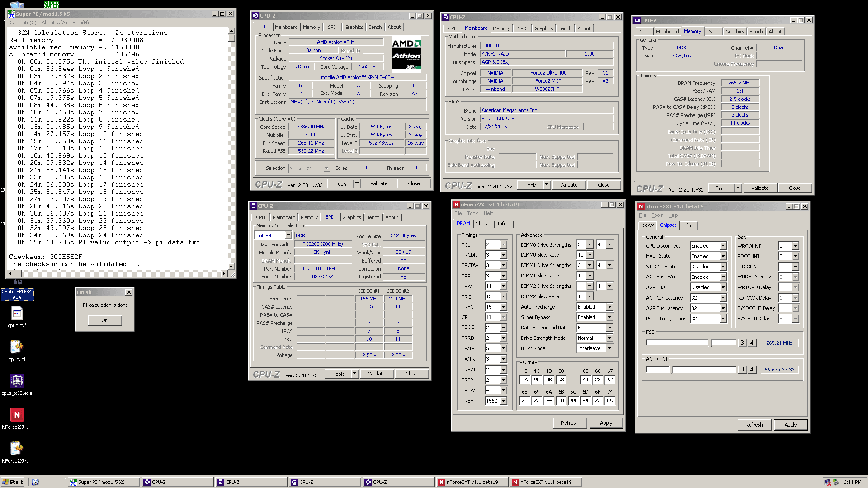Open the CPU Disconnect dropdown
Viewport: 868px width, 488px height.
coord(723,246)
